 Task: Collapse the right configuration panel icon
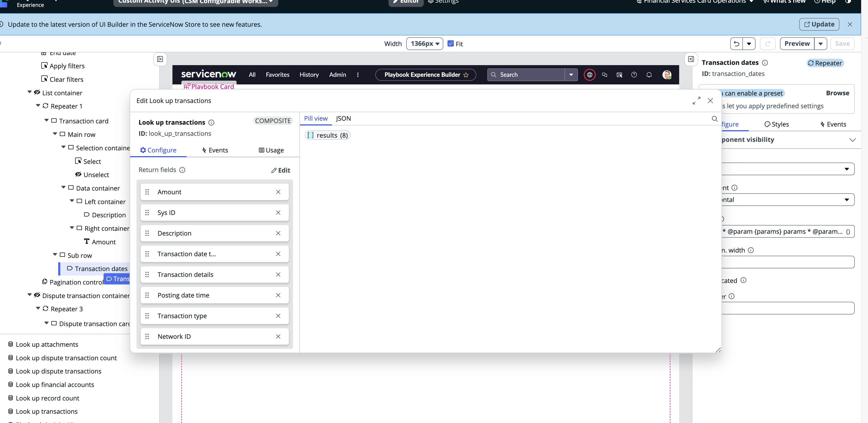(691, 59)
